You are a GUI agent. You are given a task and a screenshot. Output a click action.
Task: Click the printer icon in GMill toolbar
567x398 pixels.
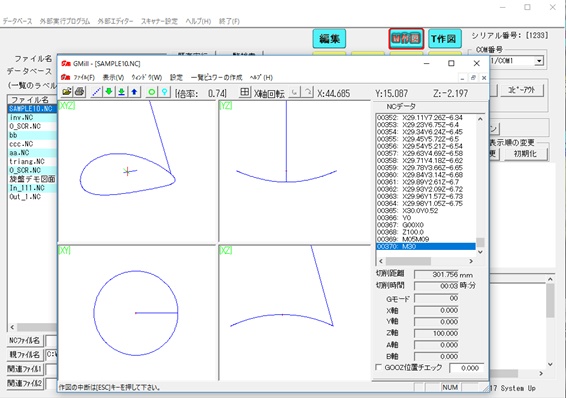point(80,92)
